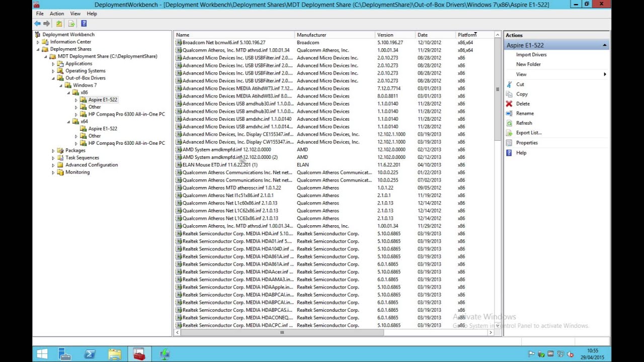
Task: Sort by the Version column header
Action: 395,35
